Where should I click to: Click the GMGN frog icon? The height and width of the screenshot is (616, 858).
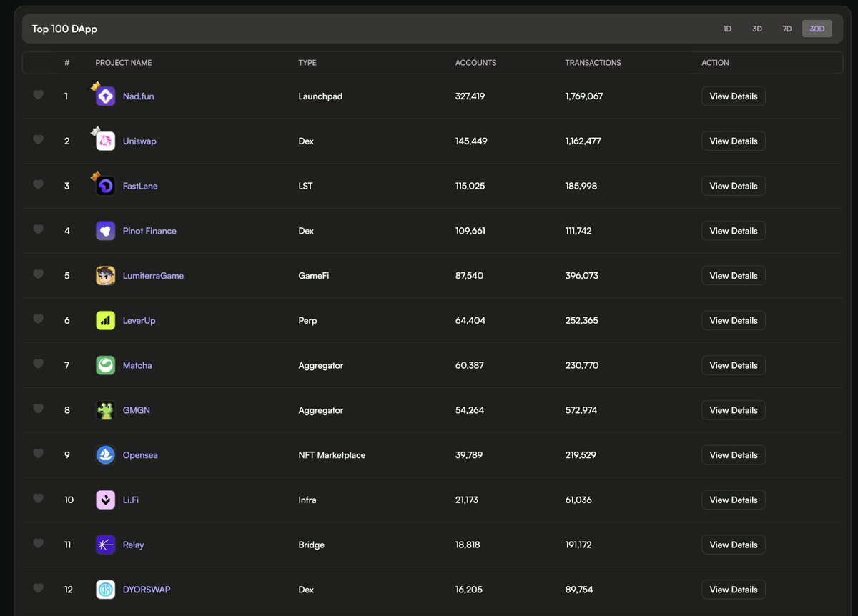(105, 409)
